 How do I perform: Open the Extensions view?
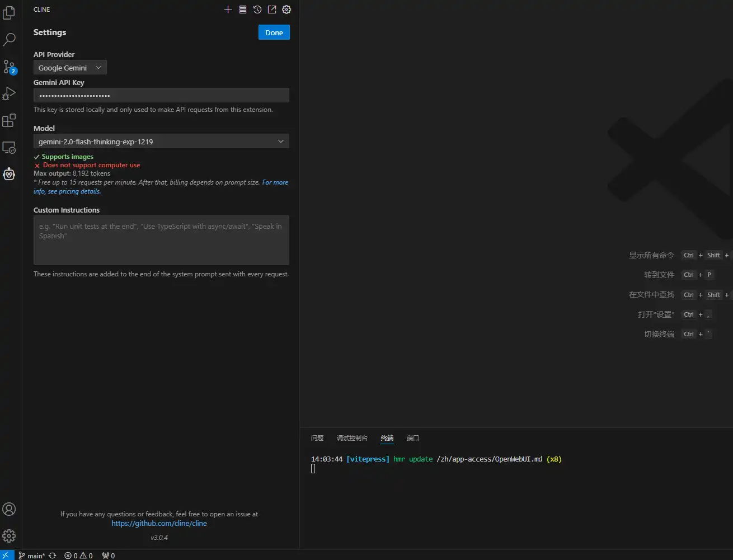tap(9, 120)
